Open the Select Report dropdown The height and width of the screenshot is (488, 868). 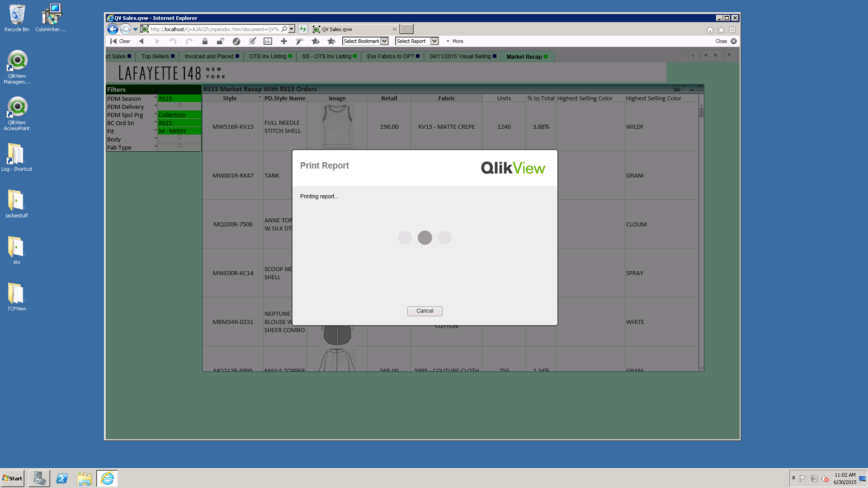pyautogui.click(x=417, y=41)
